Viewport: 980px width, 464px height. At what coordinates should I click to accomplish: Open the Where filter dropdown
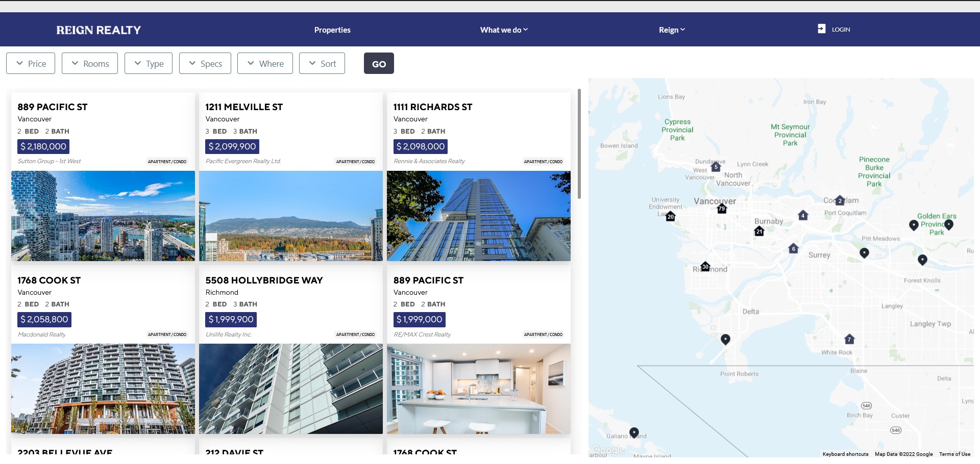pyautogui.click(x=265, y=63)
